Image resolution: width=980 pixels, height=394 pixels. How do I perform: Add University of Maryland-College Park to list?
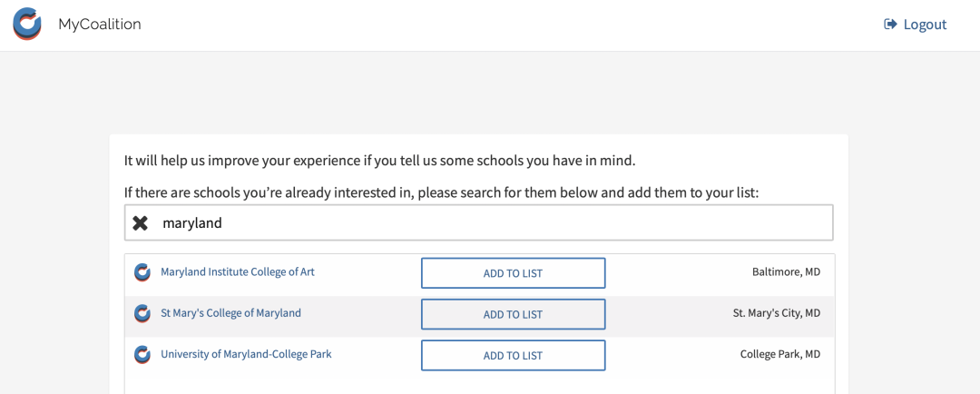tap(513, 355)
